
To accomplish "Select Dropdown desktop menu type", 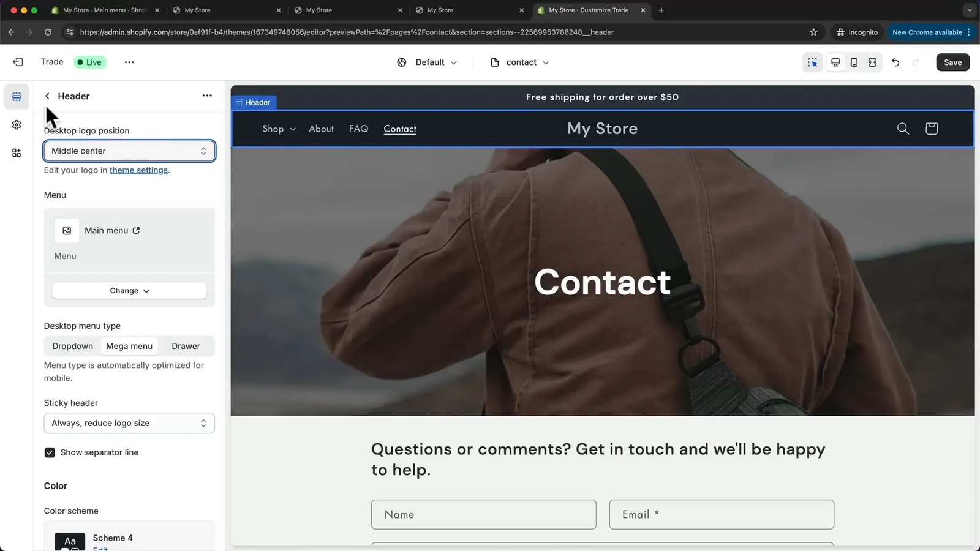I will 73,346.
